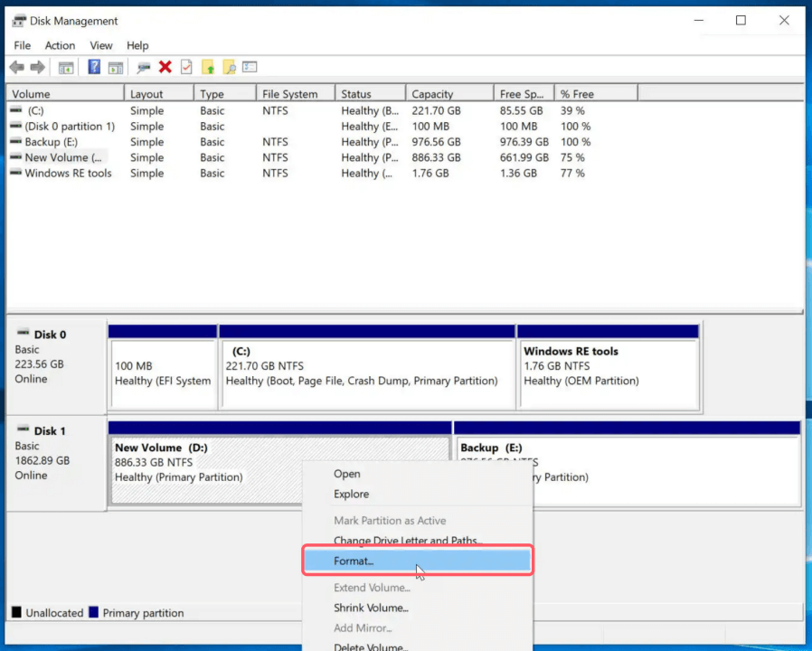Toggle the Show/Hide Action Pane icon
This screenshot has height=651, width=812.
click(x=116, y=67)
